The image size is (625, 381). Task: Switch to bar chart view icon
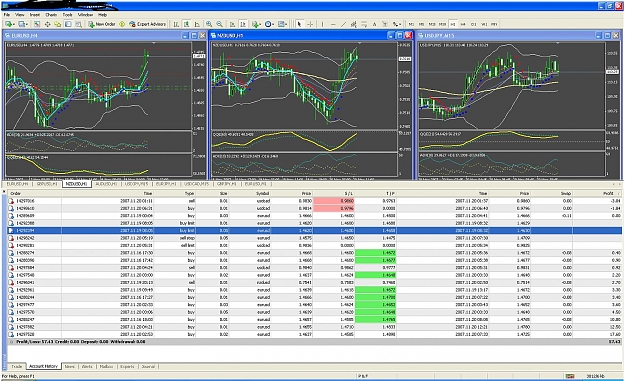(x=176, y=24)
